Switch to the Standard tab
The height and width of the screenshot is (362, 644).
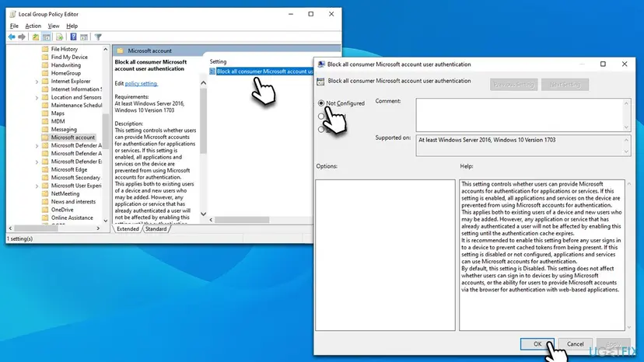[x=156, y=229]
